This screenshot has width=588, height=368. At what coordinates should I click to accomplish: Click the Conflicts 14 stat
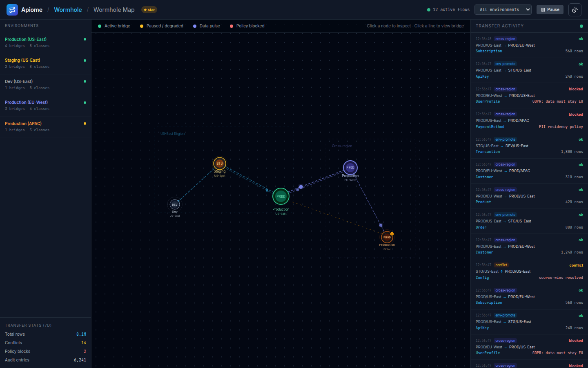pos(45,343)
